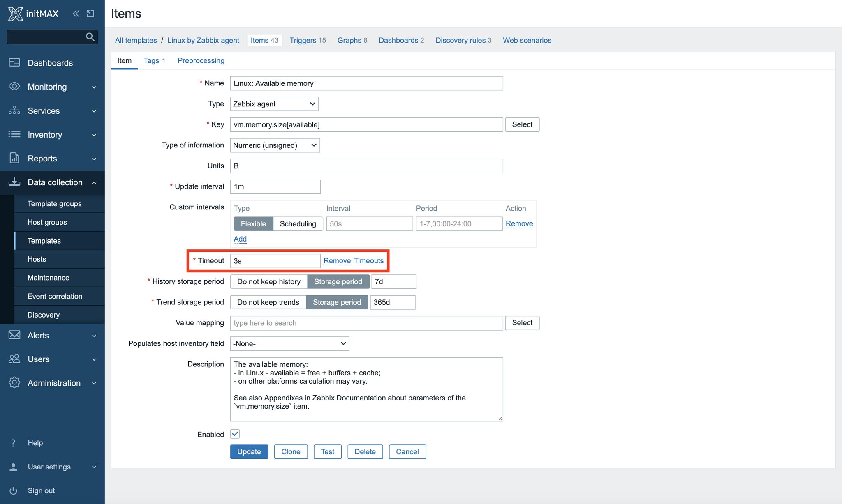Viewport: 842px width, 504px height.
Task: Choose Do not keep history option
Action: click(269, 282)
